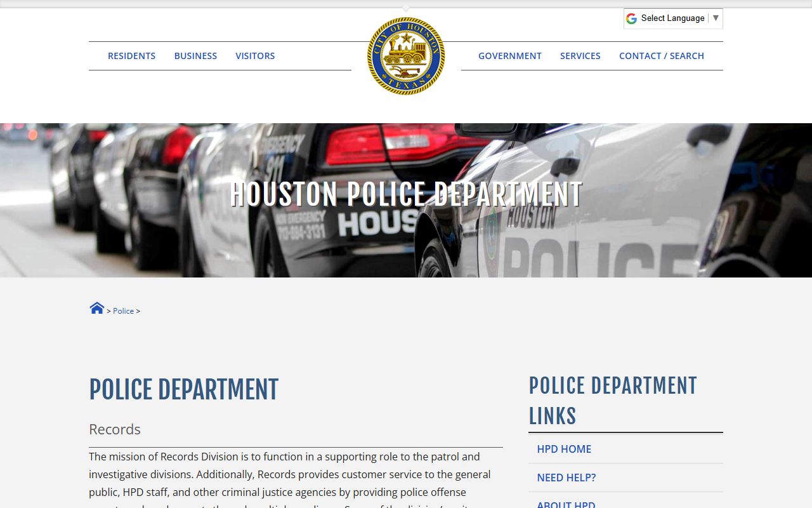Open the Need Help? sidebar link

[566, 478]
